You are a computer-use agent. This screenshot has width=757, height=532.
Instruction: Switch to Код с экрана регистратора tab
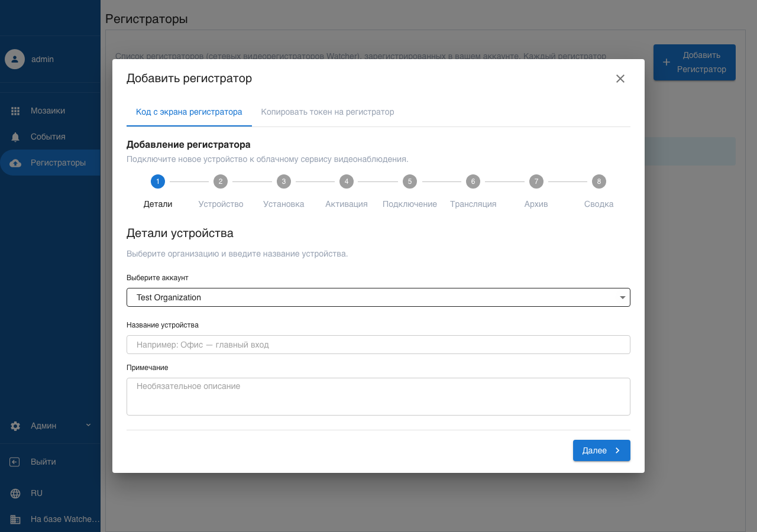click(189, 112)
